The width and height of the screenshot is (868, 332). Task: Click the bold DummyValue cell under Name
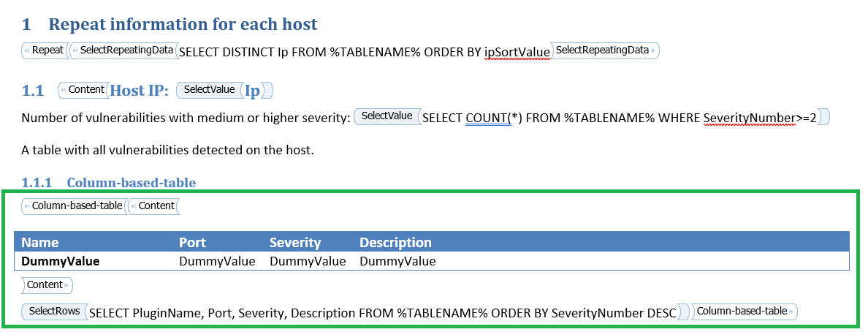pos(61,261)
